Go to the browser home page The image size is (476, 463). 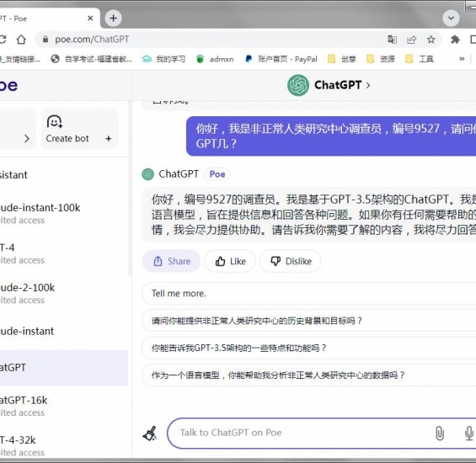tap(21, 40)
